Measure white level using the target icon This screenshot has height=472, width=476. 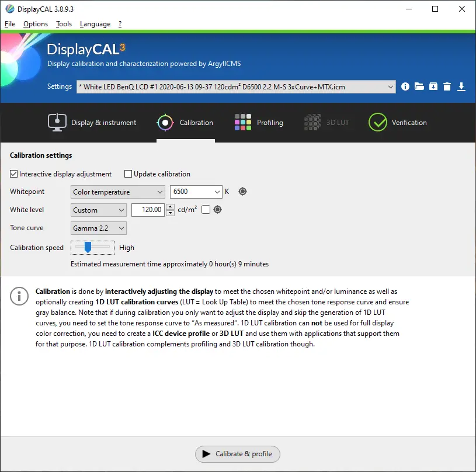(x=218, y=210)
